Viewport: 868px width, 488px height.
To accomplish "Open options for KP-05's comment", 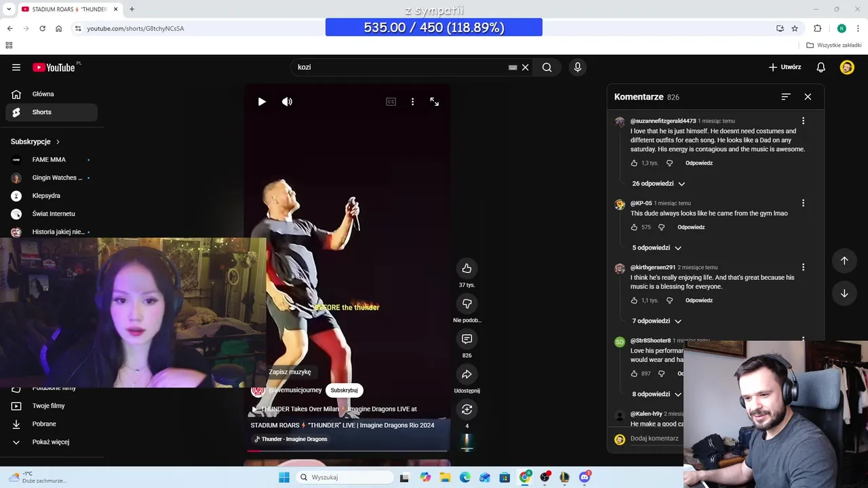I will (x=803, y=203).
